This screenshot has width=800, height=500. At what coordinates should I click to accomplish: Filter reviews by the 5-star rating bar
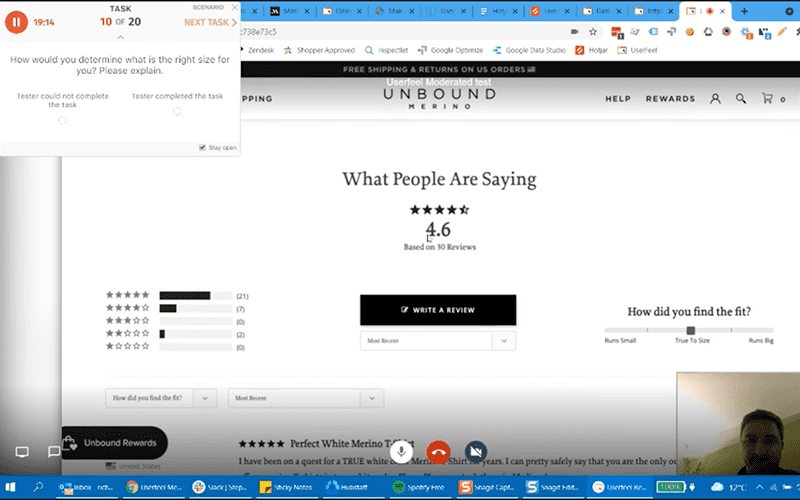pyautogui.click(x=195, y=295)
